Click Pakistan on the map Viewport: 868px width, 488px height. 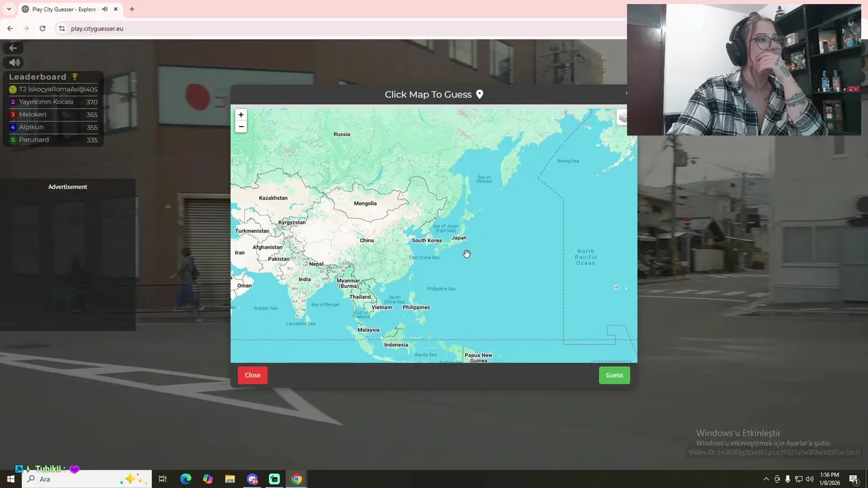(x=279, y=259)
